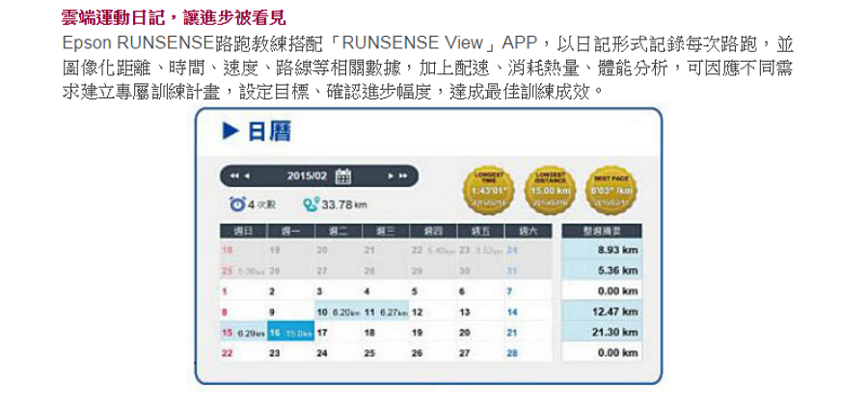Image resolution: width=868 pixels, height=411 pixels.
Task: Select February 1 in the calendar
Action: 244,291
